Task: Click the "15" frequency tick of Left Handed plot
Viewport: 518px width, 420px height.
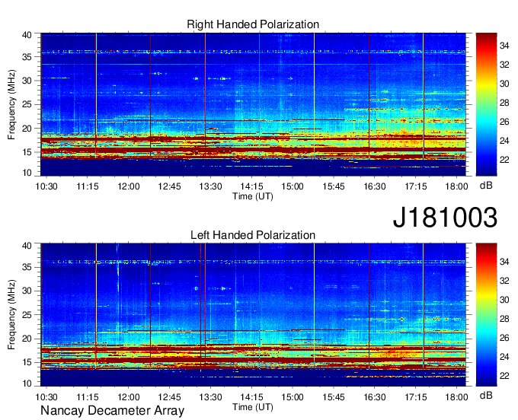Action: (27, 362)
